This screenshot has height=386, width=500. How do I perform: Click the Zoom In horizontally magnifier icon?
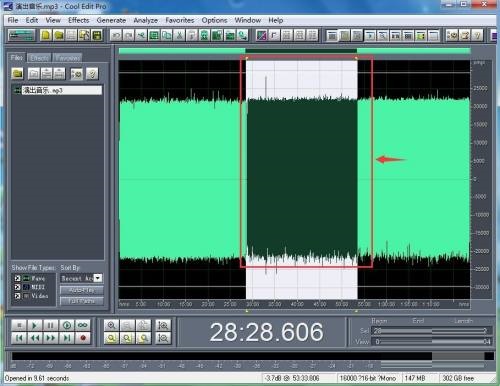pyautogui.click(x=111, y=325)
